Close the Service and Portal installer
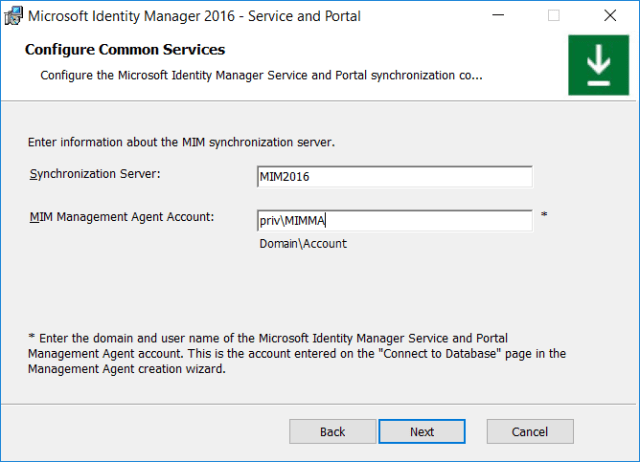Viewport: 640px width, 462px height. tap(610, 16)
